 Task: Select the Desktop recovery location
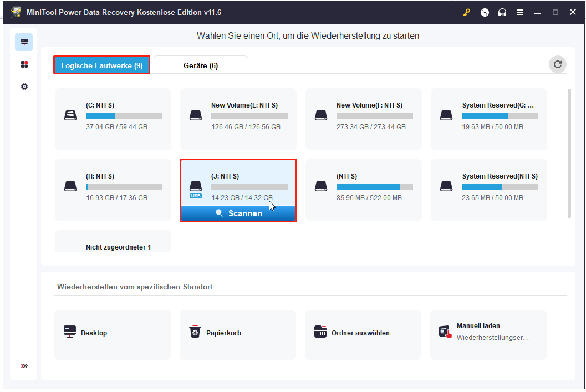coord(113,335)
